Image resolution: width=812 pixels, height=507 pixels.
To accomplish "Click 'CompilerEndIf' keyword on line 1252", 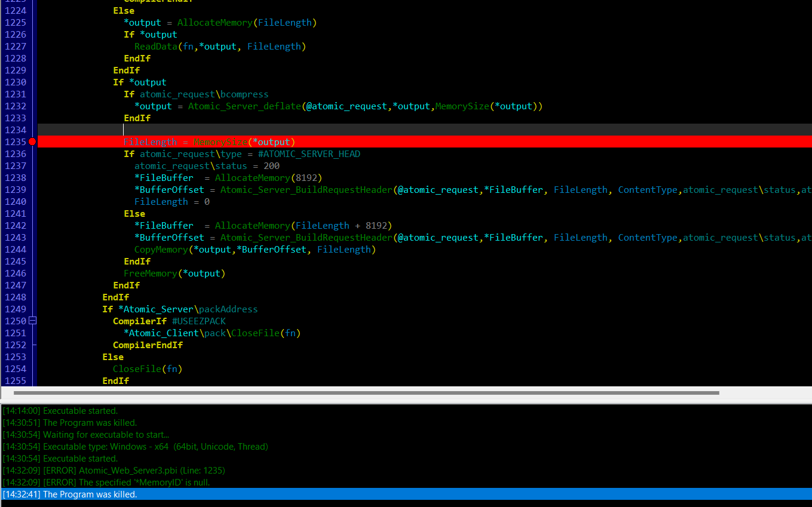I will 148,345.
